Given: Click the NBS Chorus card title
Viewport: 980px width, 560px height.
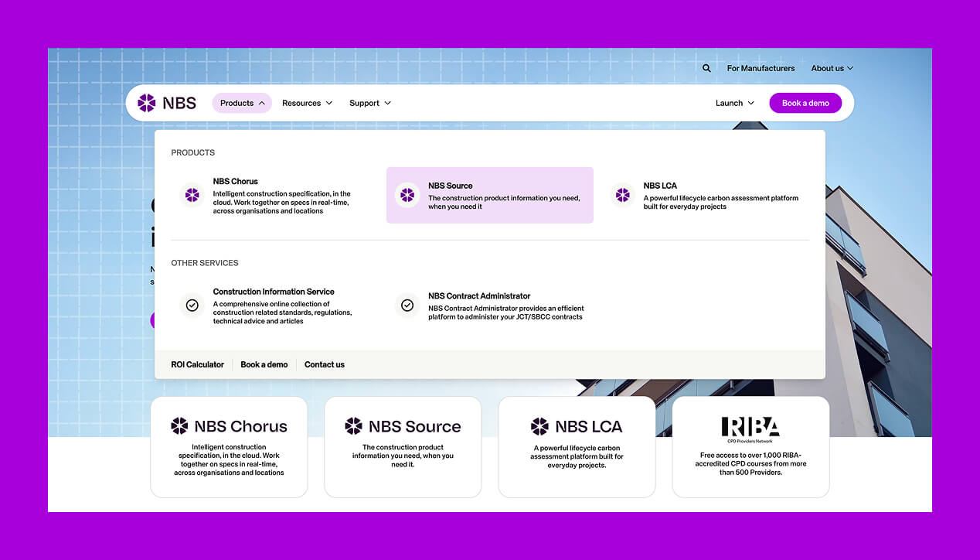Looking at the screenshot, I should point(240,426).
